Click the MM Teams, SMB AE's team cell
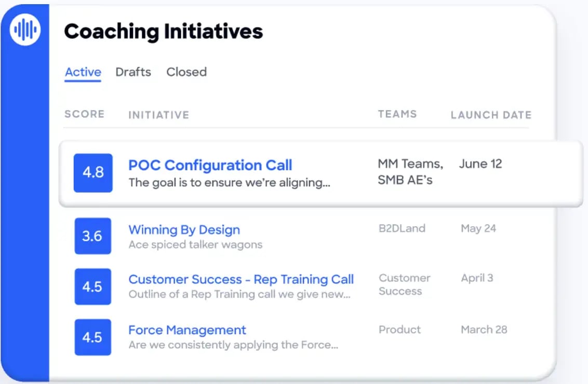This screenshot has height=384, width=588. coord(410,172)
